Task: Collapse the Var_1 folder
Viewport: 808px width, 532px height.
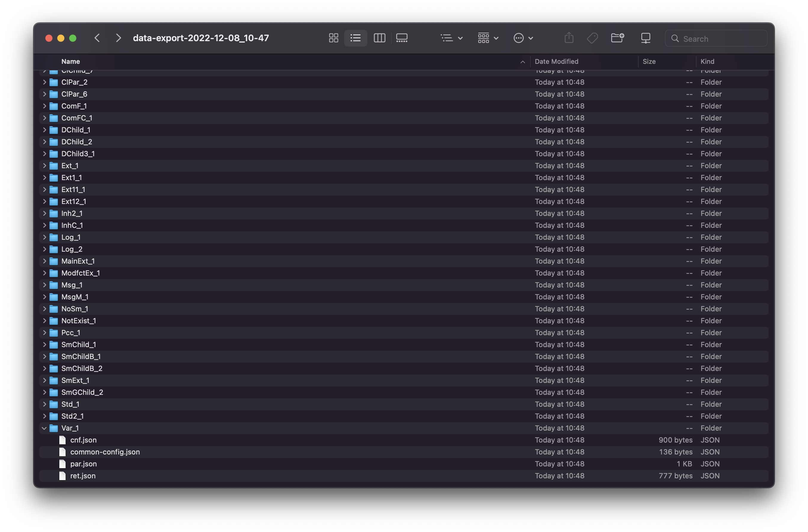Action: (x=44, y=428)
